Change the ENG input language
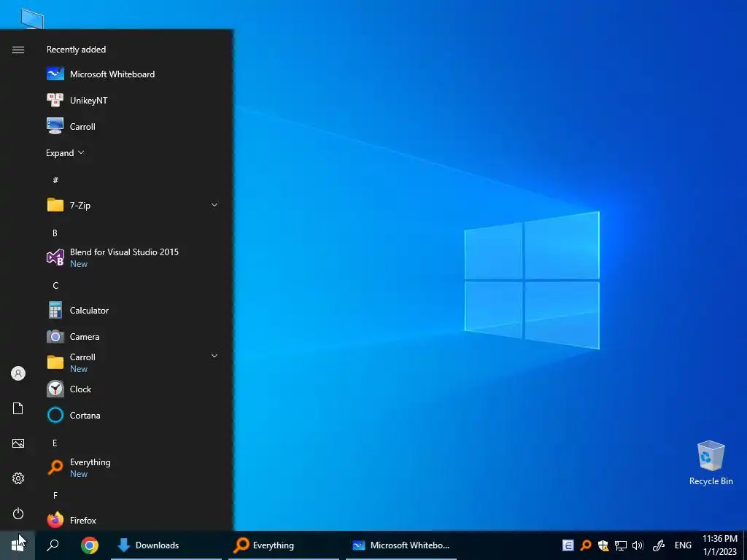The width and height of the screenshot is (747, 560). 683,545
